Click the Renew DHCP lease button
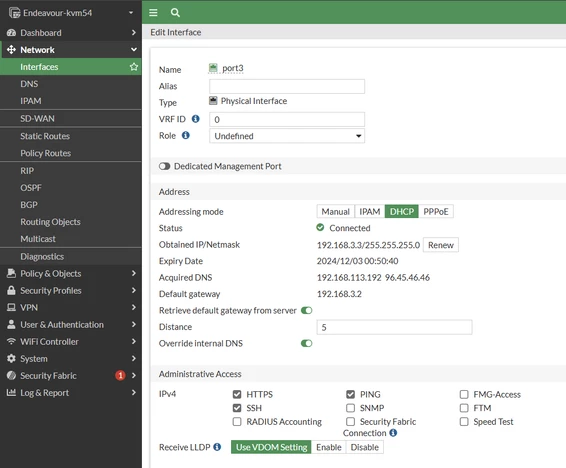Viewport: 566px width, 468px height. pyautogui.click(x=441, y=245)
